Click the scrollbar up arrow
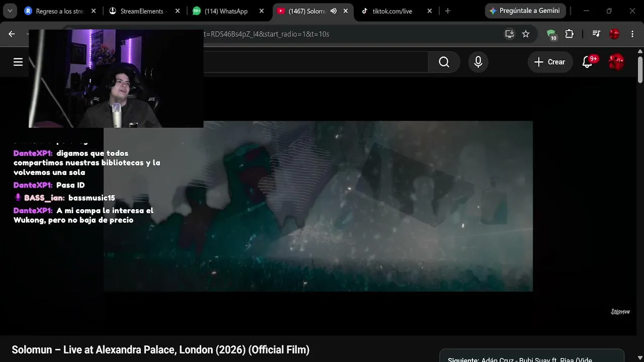The width and height of the screenshot is (644, 362). pos(640,50)
